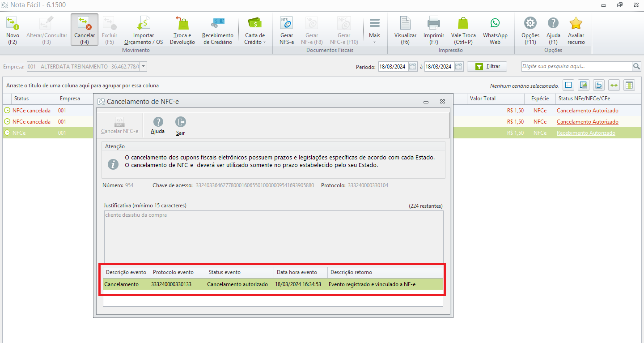Click the magnifier search icon
The image size is (644, 343).
click(x=636, y=66)
